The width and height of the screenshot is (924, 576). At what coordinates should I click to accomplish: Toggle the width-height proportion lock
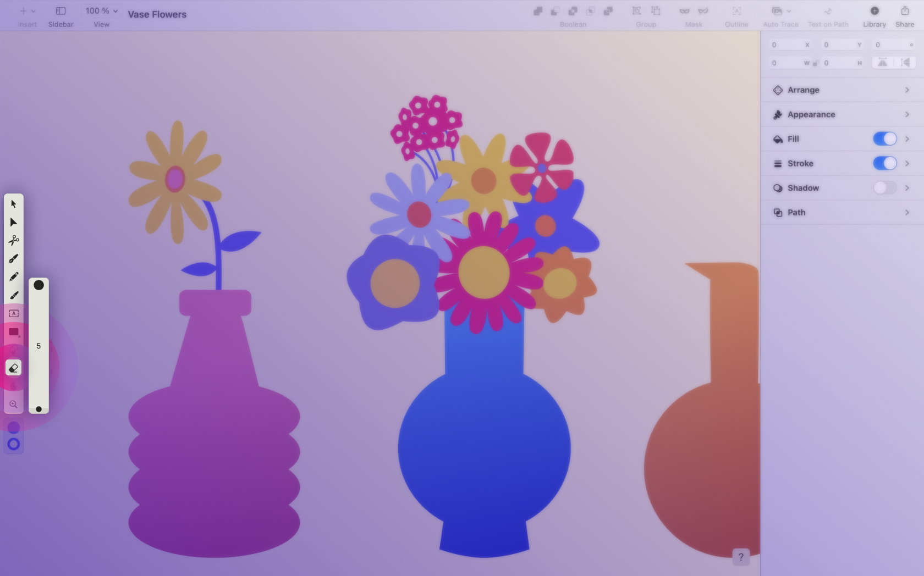[x=816, y=63]
